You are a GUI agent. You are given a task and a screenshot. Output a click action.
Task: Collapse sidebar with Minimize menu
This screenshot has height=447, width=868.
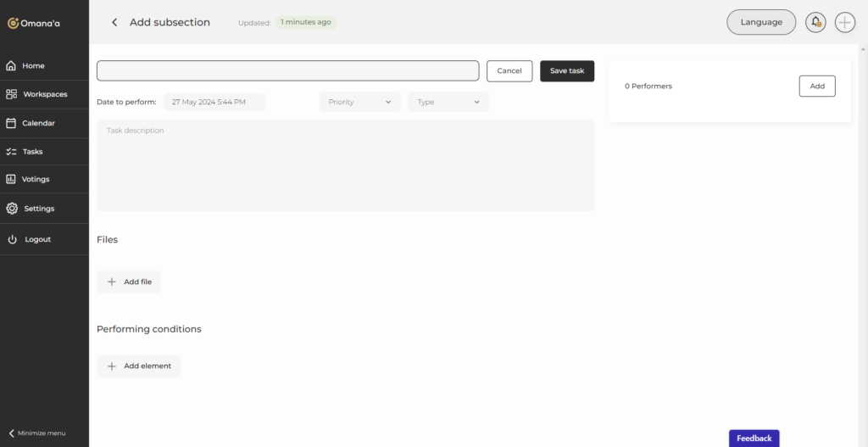click(37, 433)
